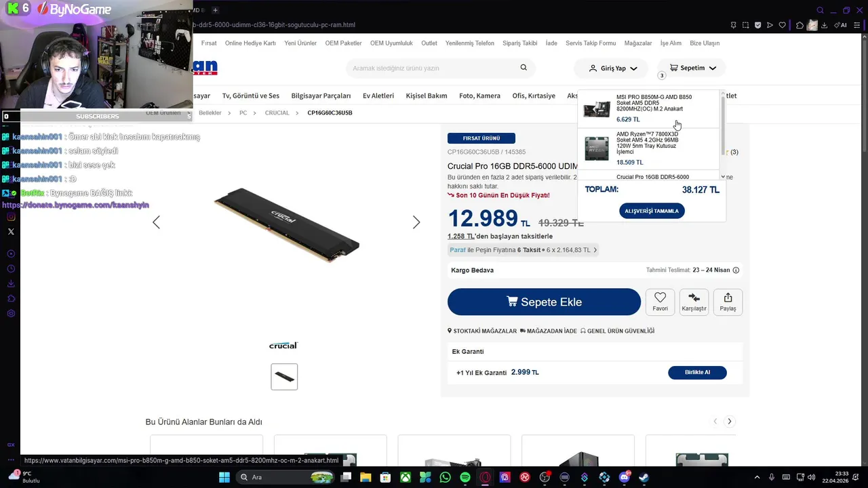
Task: Click the snapshot capture icon in address bar
Action: tap(745, 25)
